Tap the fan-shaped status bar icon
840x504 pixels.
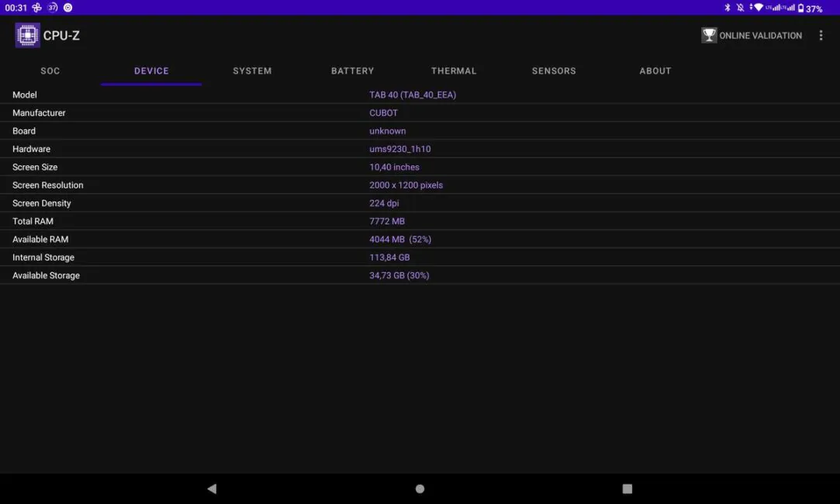click(37, 8)
